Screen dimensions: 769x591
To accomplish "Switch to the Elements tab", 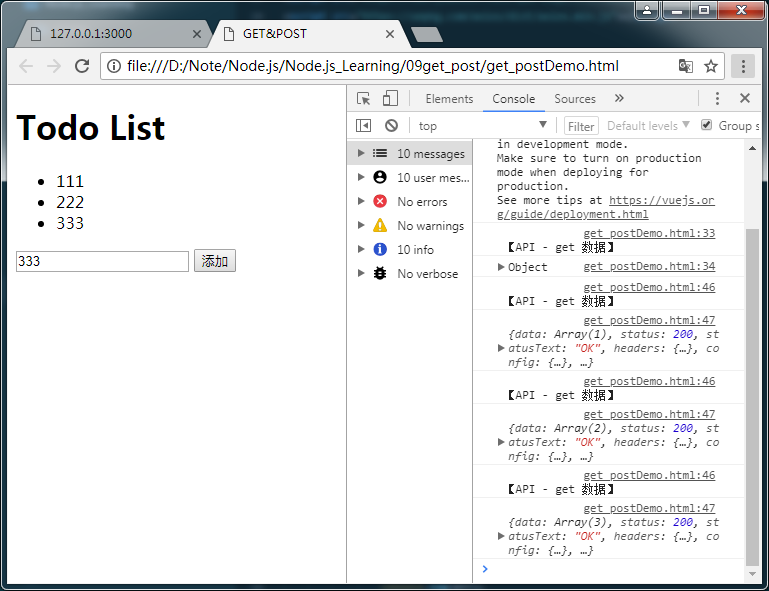I will 449,99.
